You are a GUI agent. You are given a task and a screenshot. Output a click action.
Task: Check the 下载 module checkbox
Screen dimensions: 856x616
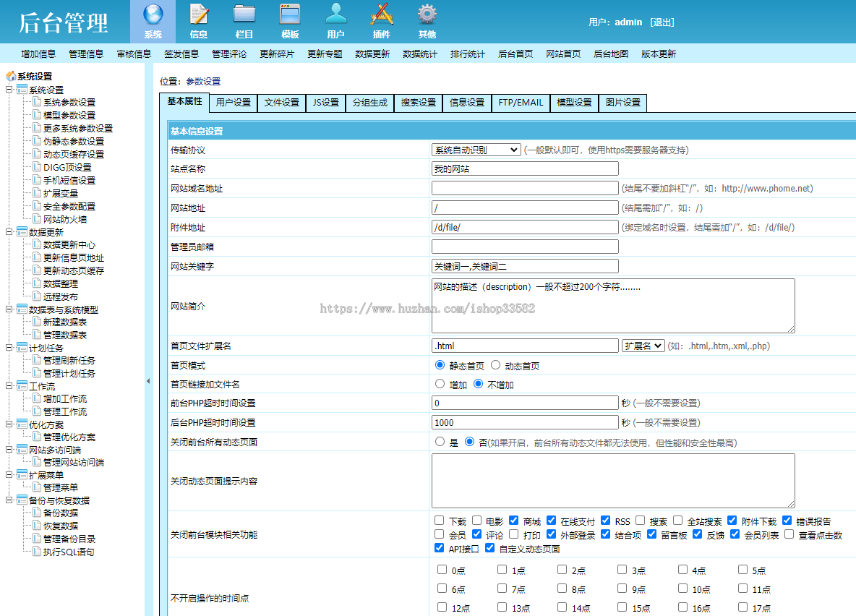440,520
